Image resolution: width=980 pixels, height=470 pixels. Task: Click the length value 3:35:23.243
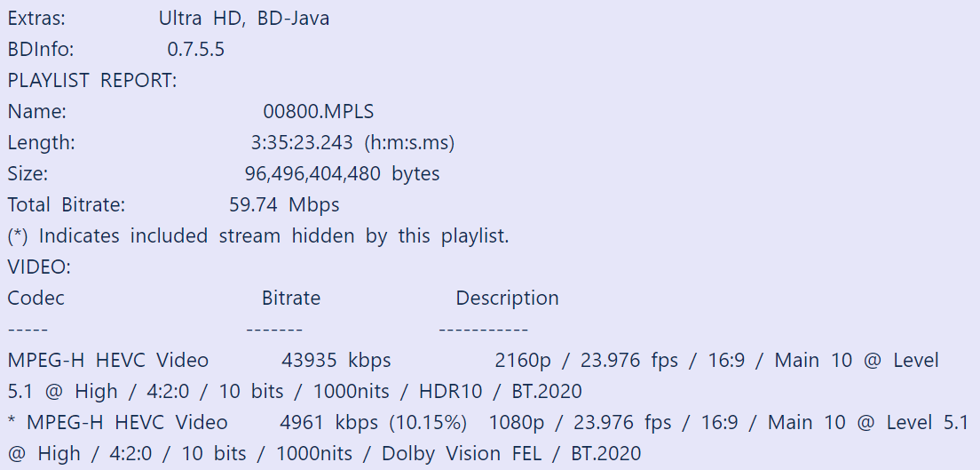(x=302, y=143)
